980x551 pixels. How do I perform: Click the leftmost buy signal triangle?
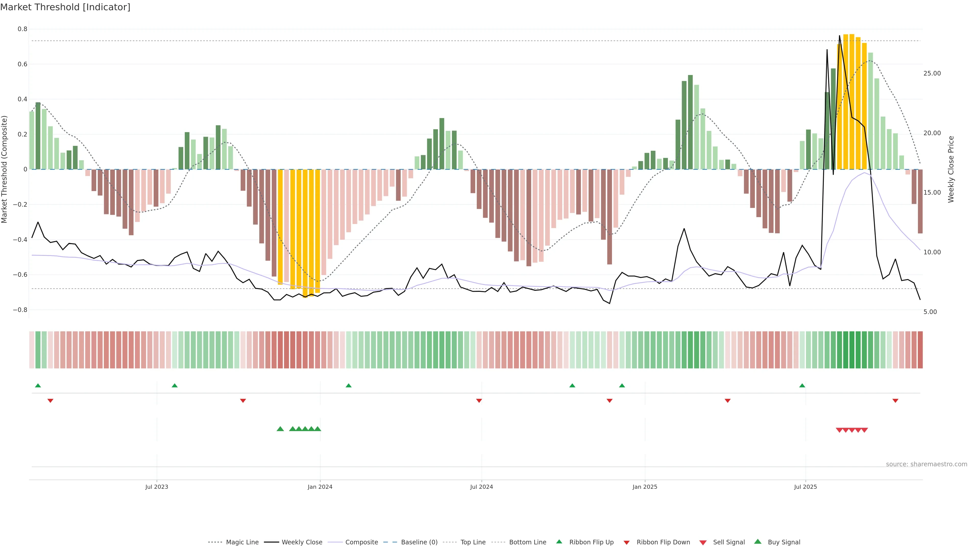pyautogui.click(x=280, y=429)
